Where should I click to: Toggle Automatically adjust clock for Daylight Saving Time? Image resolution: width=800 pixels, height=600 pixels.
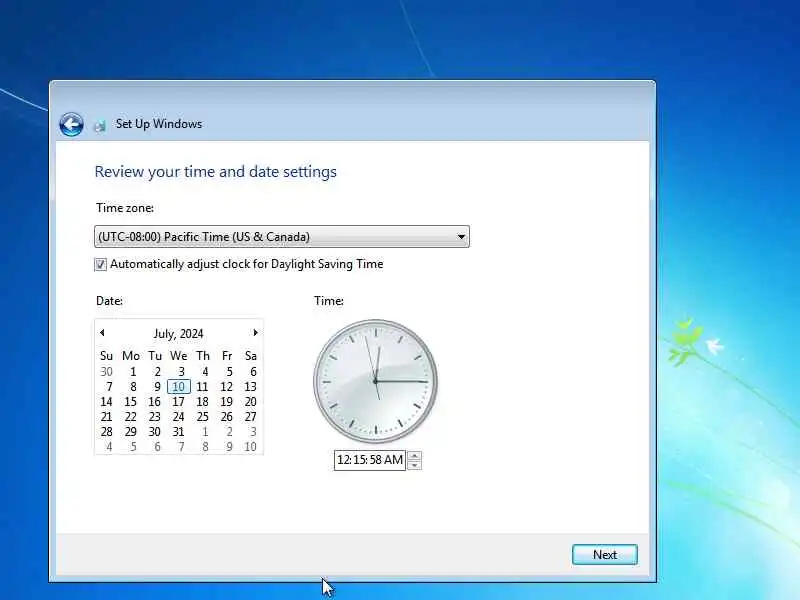pos(101,264)
